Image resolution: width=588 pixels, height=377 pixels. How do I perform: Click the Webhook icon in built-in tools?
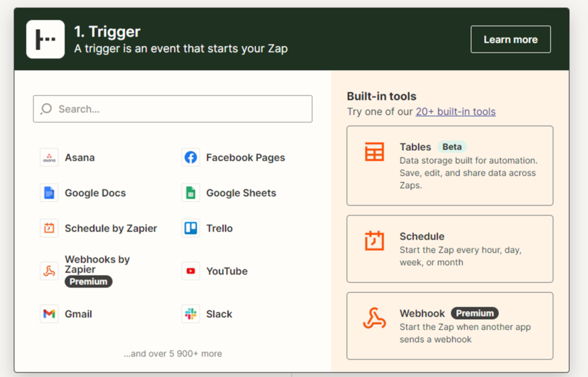(x=374, y=318)
